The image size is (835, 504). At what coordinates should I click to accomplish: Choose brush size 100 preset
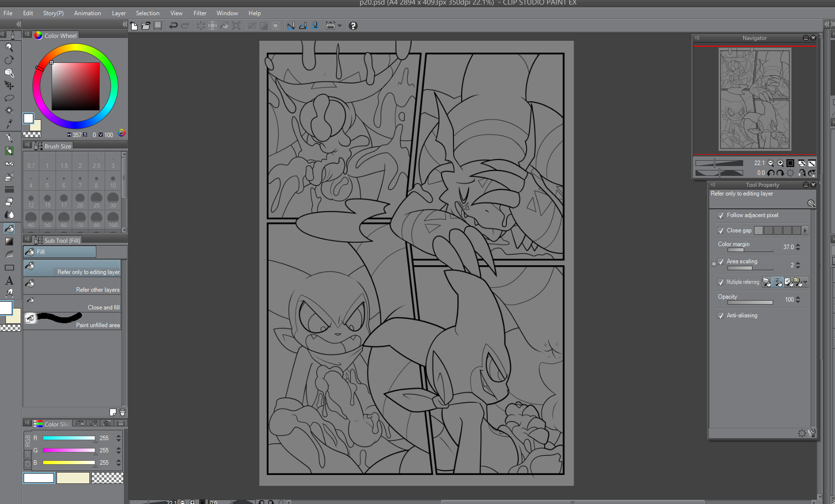(x=113, y=220)
